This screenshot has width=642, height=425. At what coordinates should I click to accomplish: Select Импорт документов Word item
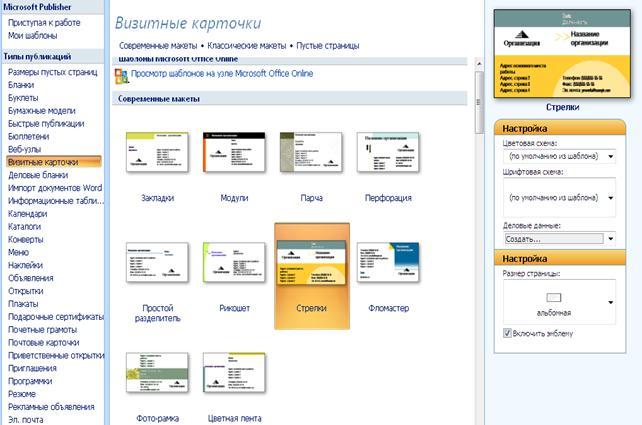click(55, 188)
